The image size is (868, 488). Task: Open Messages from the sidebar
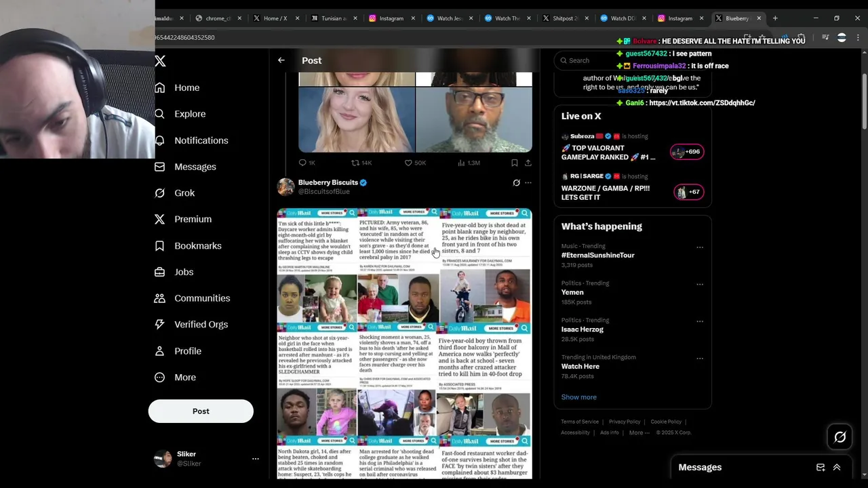pos(185,167)
